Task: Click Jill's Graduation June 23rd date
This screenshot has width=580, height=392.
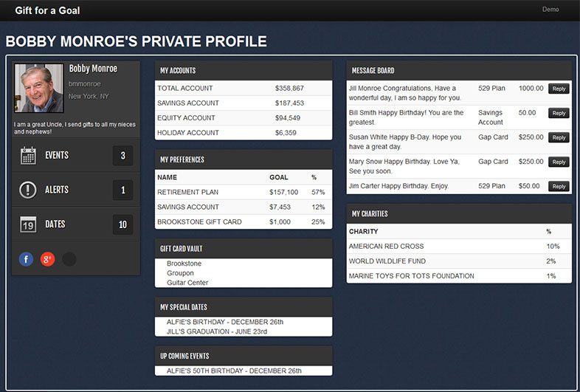Action: pos(217,331)
